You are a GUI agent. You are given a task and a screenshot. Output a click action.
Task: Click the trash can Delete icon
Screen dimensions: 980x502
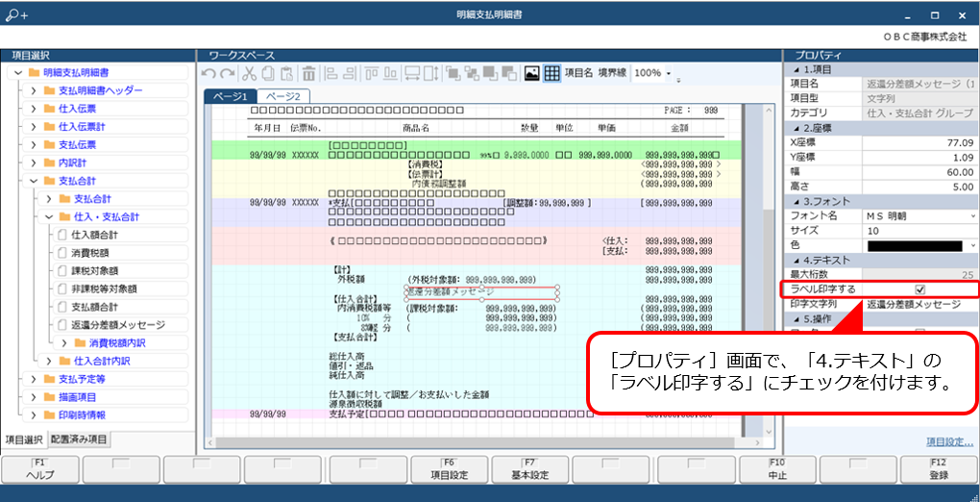[x=308, y=73]
